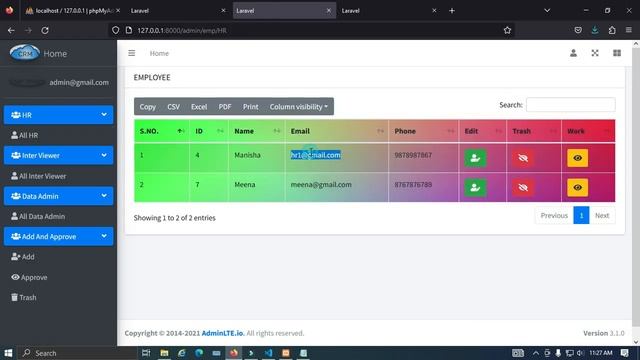
Task: Trash the Manisha employee row
Action: (x=523, y=158)
